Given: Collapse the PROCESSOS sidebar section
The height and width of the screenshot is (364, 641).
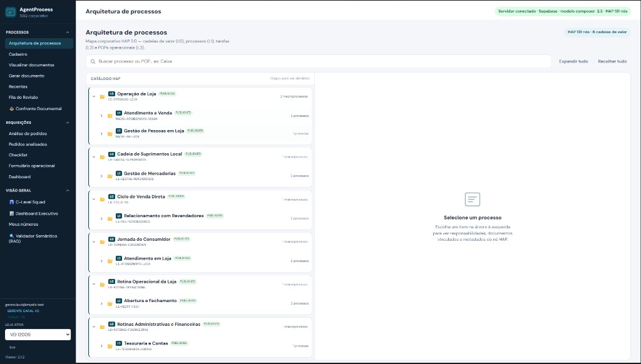Looking at the screenshot, I should point(68,33).
